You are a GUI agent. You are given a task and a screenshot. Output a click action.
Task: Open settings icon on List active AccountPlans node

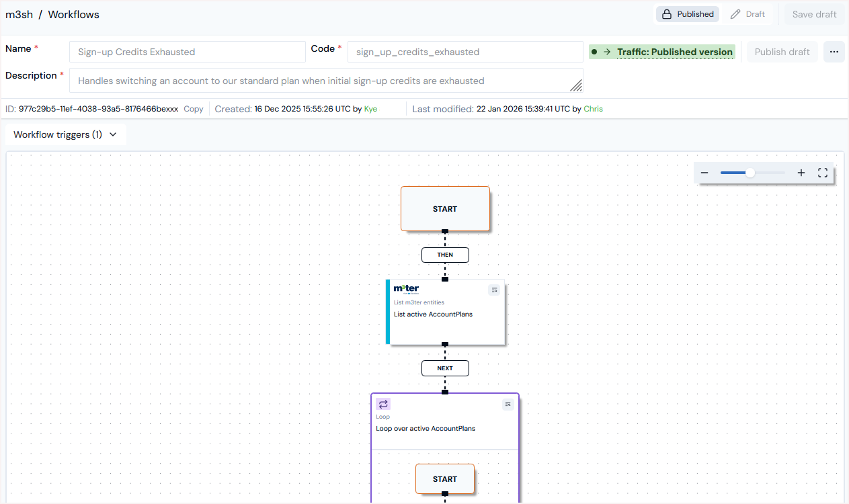tap(494, 290)
